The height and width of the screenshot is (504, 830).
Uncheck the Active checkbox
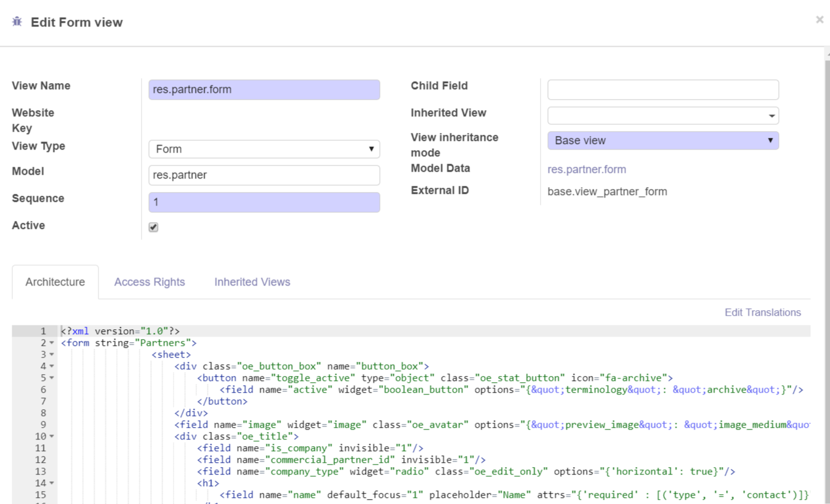click(x=153, y=227)
